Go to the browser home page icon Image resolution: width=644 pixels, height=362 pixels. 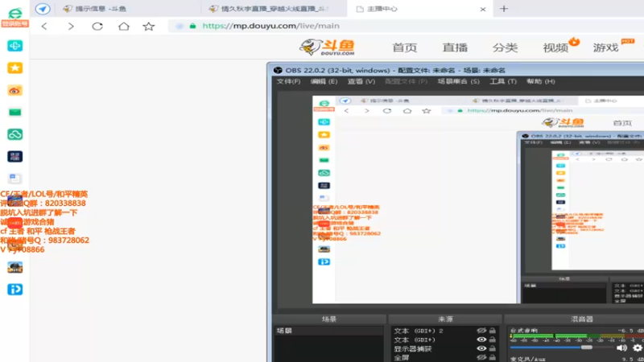coord(124,27)
